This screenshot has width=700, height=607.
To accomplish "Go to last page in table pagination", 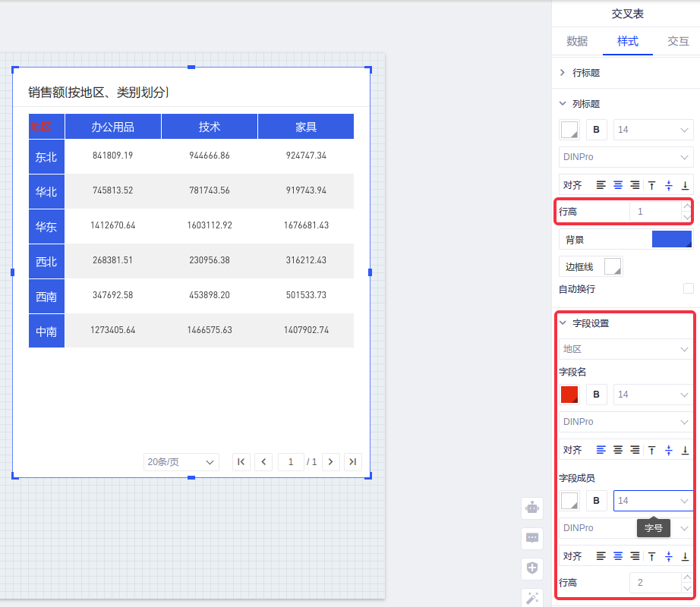I will pyautogui.click(x=352, y=461).
